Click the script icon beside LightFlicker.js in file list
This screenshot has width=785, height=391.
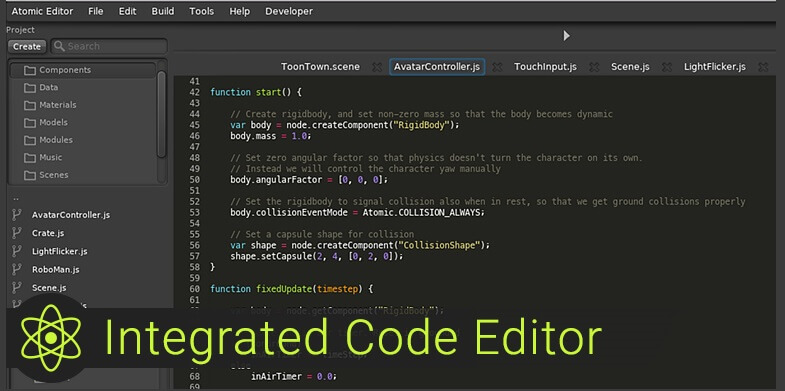(17, 251)
